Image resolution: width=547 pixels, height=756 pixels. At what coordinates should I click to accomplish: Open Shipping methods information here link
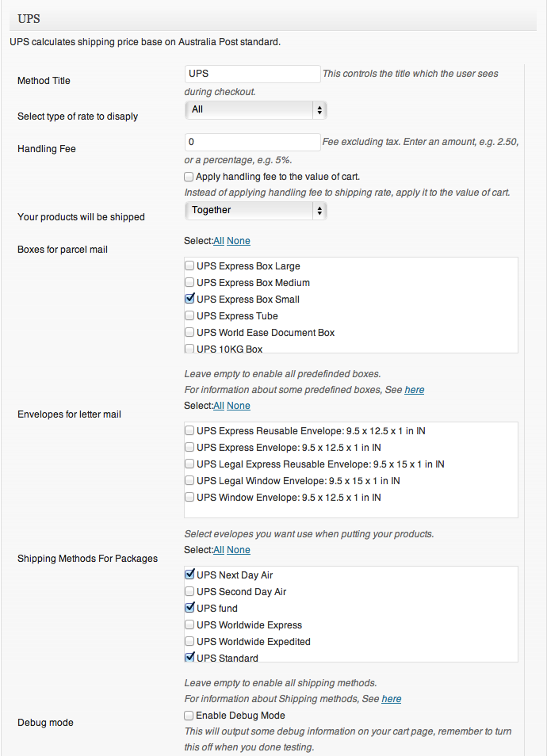point(392,699)
